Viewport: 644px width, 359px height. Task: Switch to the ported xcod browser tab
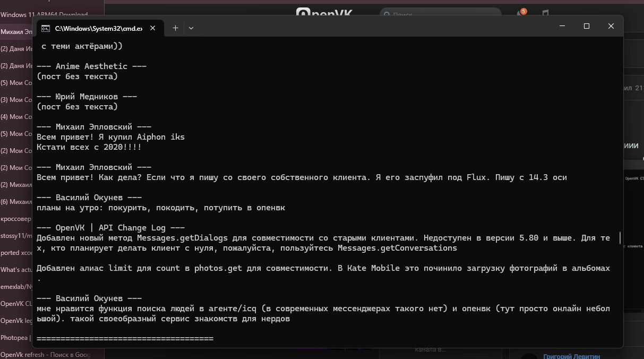click(x=17, y=253)
